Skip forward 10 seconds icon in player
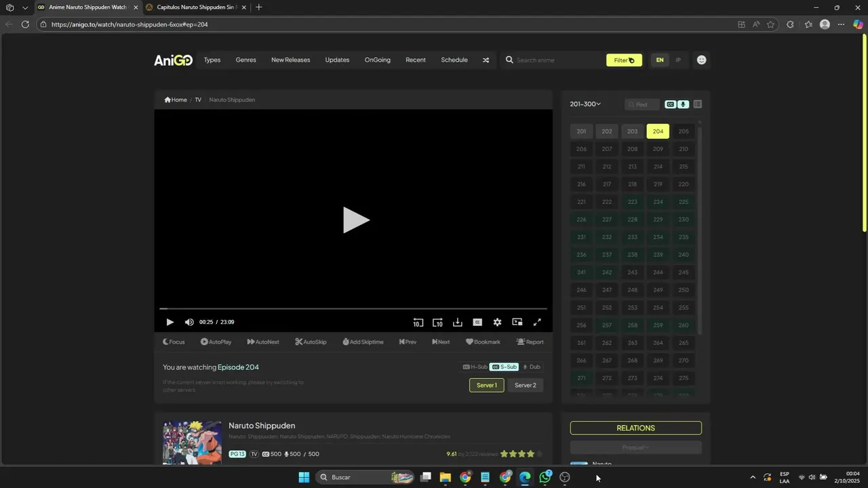This screenshot has height=488, width=868. (437, 323)
